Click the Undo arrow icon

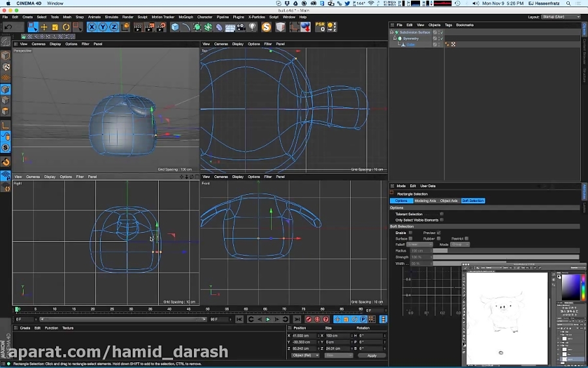(8, 27)
